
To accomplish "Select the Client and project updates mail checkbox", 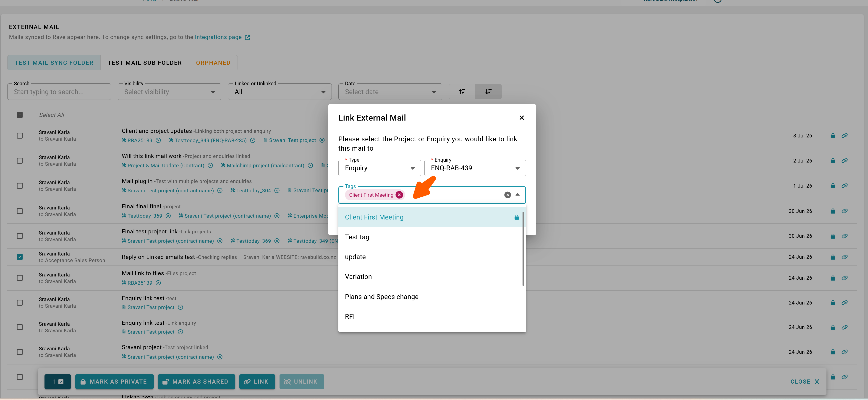I will [x=20, y=136].
